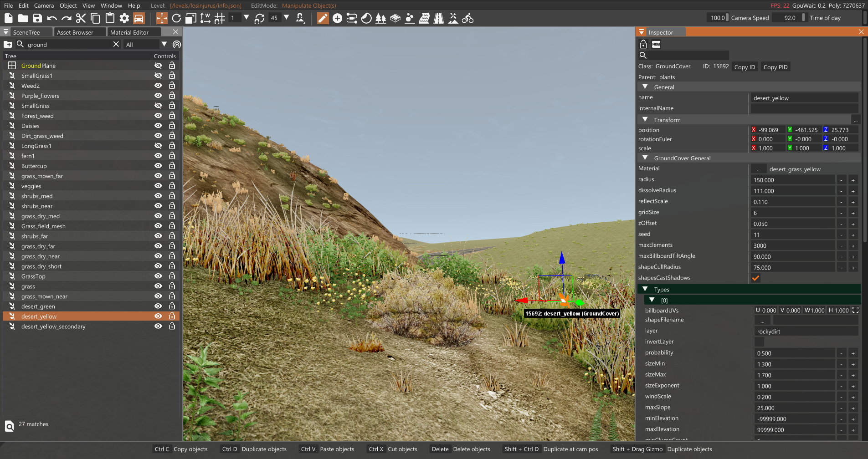868x459 pixels.
Task: Select the Scale tool icon
Action: (x=191, y=18)
